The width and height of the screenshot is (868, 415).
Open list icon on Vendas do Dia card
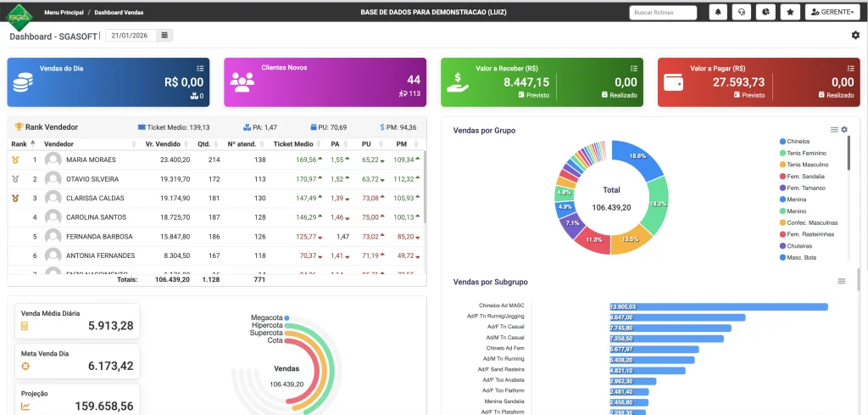coord(200,68)
